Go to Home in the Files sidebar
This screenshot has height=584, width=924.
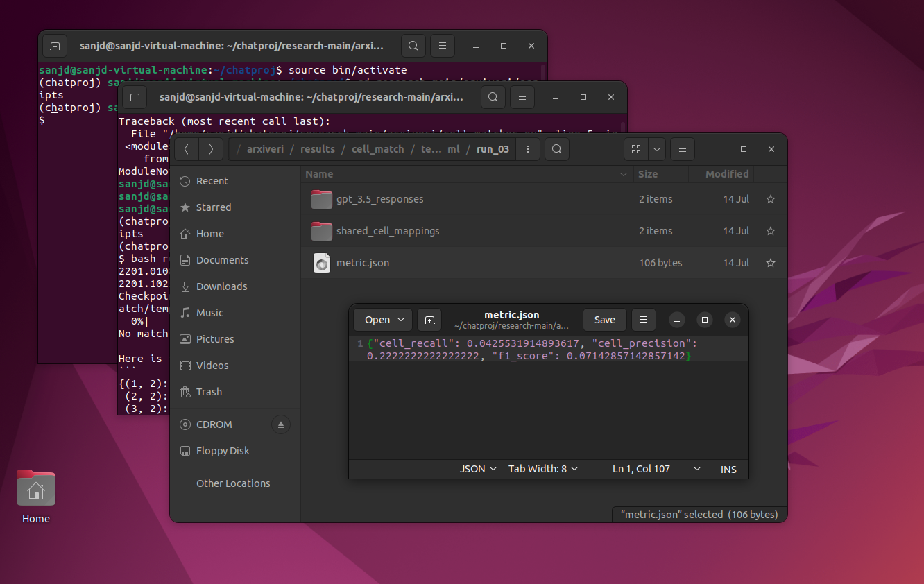[x=235, y=234]
